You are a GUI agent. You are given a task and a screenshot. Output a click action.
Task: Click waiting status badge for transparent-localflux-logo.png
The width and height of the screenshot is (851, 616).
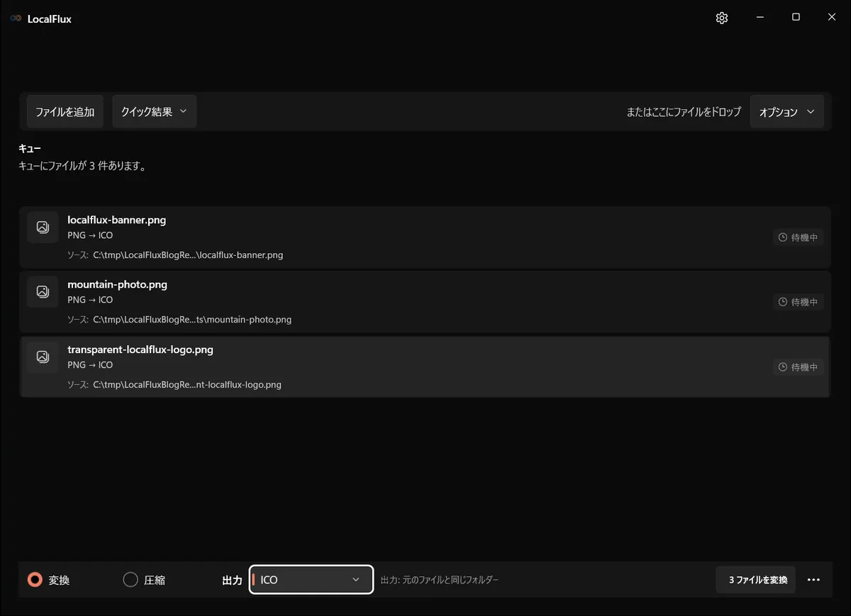(x=799, y=367)
